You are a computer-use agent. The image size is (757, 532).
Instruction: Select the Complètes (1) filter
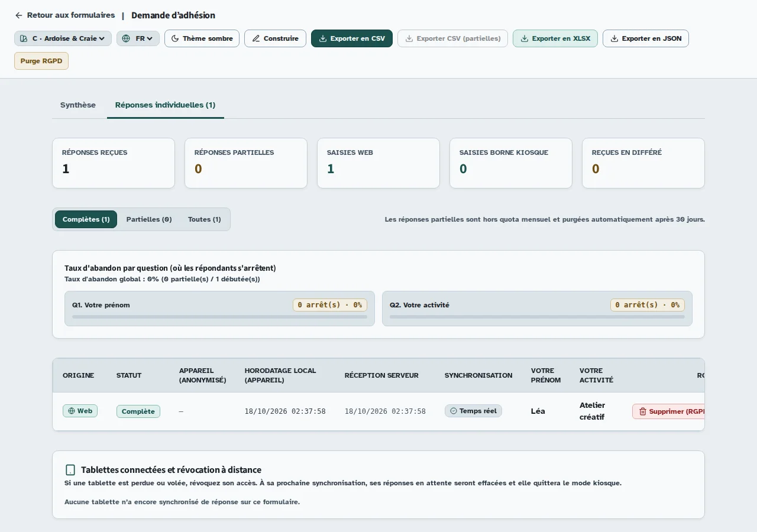click(x=86, y=219)
